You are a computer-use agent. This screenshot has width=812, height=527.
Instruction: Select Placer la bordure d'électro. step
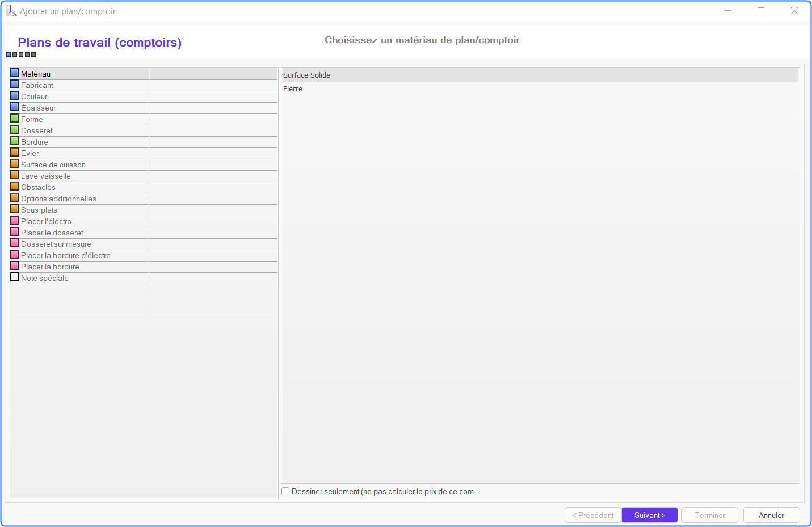coord(144,255)
